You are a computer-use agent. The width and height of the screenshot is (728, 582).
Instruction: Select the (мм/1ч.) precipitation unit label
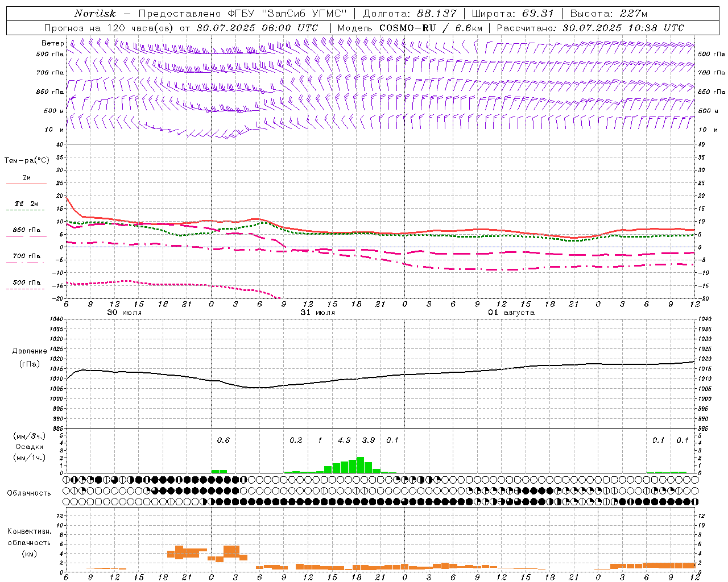[29, 458]
